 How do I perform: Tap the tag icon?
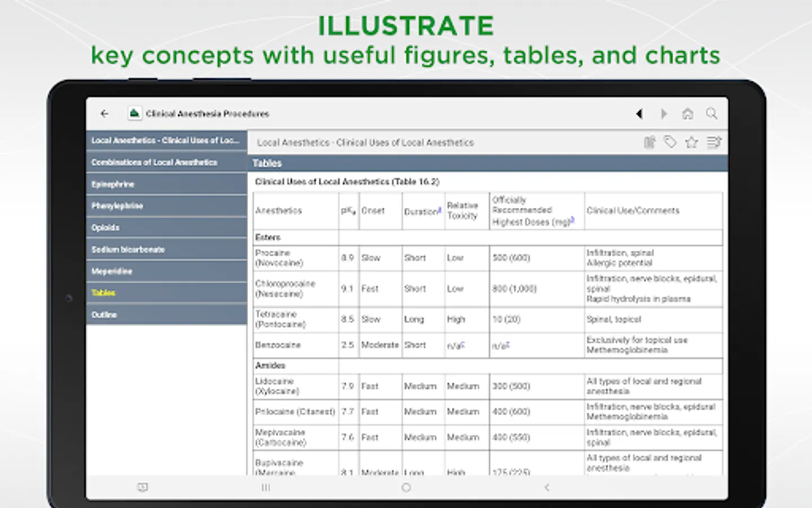[670, 142]
